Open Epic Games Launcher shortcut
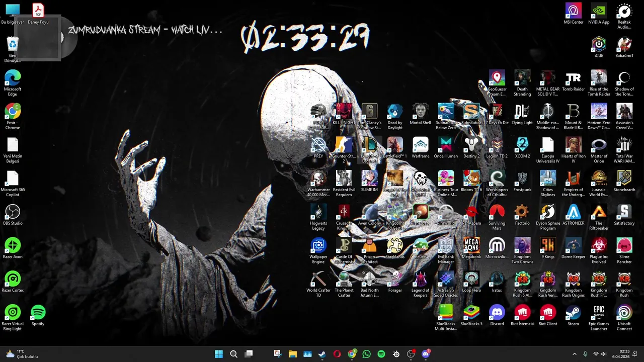The width and height of the screenshot is (644, 362). click(599, 318)
